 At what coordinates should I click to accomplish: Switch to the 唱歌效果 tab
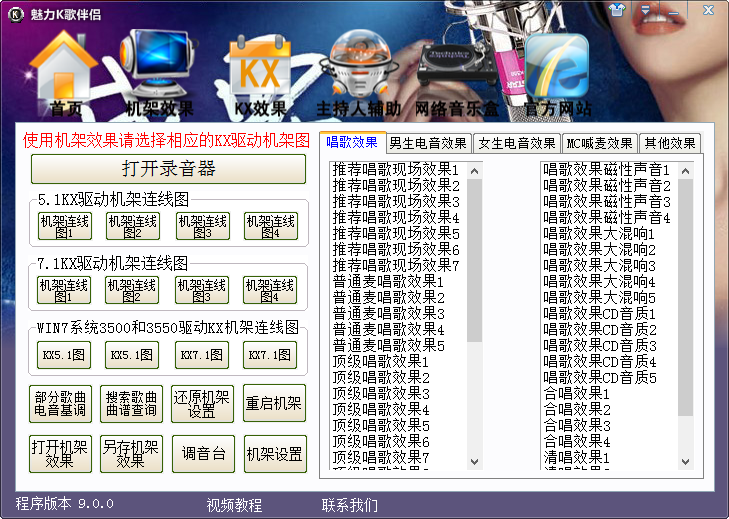(x=352, y=142)
